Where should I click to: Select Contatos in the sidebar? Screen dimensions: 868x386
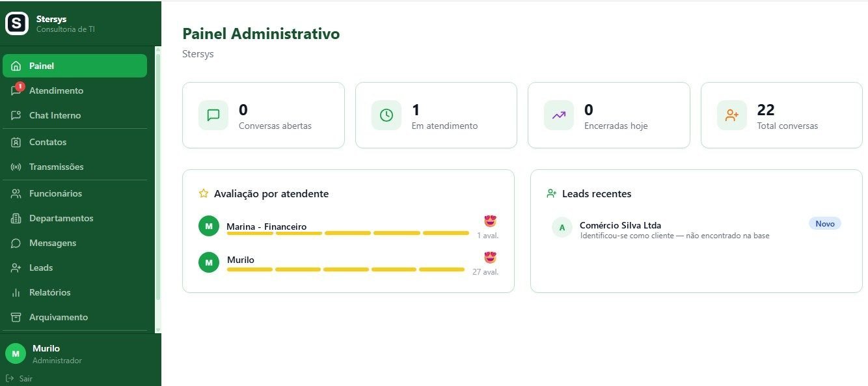(x=75, y=142)
